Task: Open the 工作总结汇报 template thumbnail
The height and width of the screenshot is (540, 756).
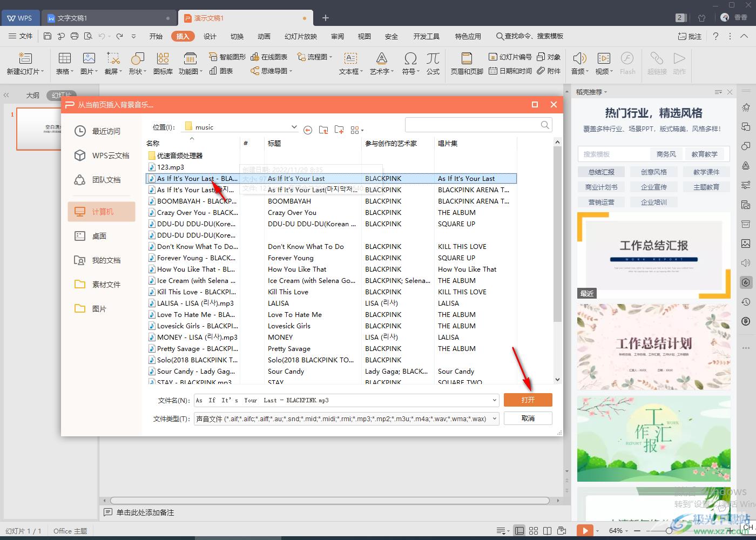Action: 653,255
